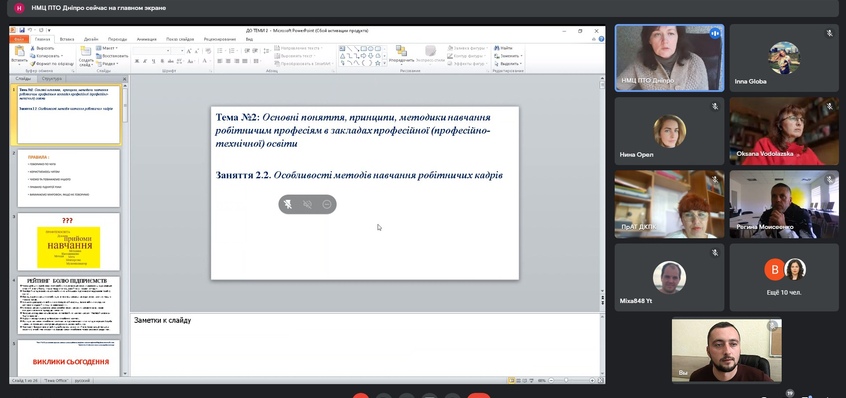
Task: Click the Нина Орел participant tile
Action: (670, 131)
